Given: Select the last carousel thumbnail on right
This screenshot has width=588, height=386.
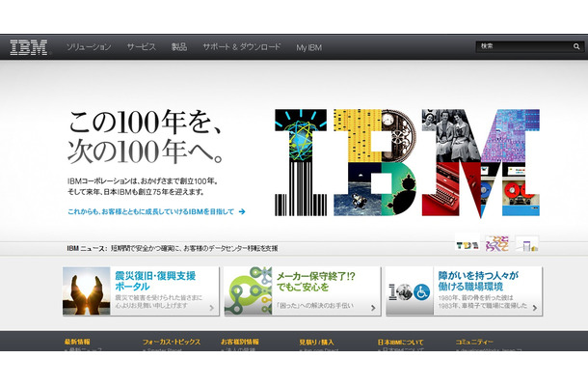Looking at the screenshot, I should (x=527, y=244).
